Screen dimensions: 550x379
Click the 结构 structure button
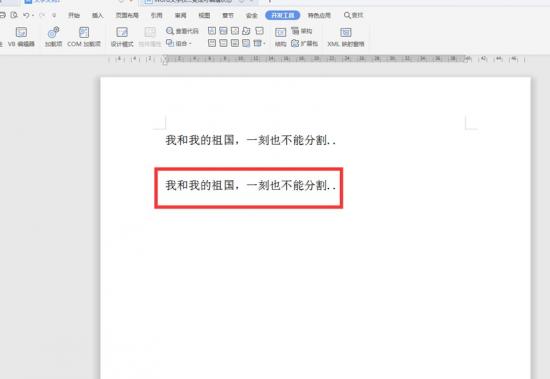pyautogui.click(x=281, y=36)
